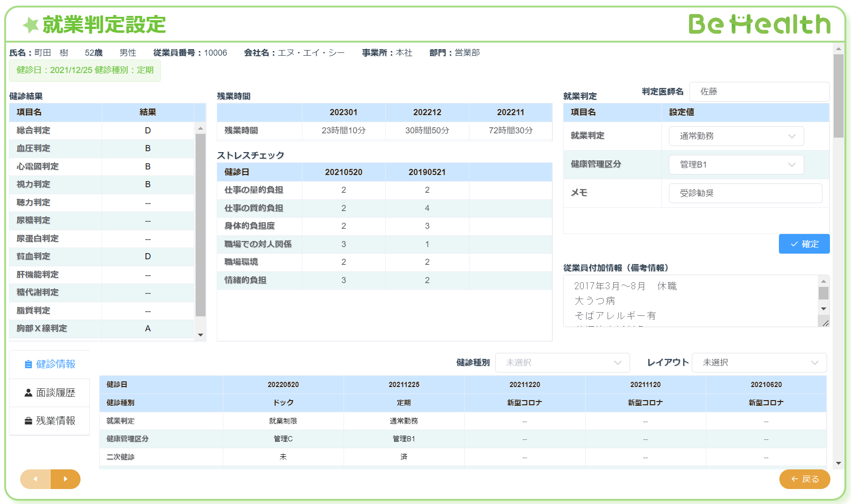The image size is (851, 504).
Task: Click the Be Health logo
Action: [x=759, y=24]
